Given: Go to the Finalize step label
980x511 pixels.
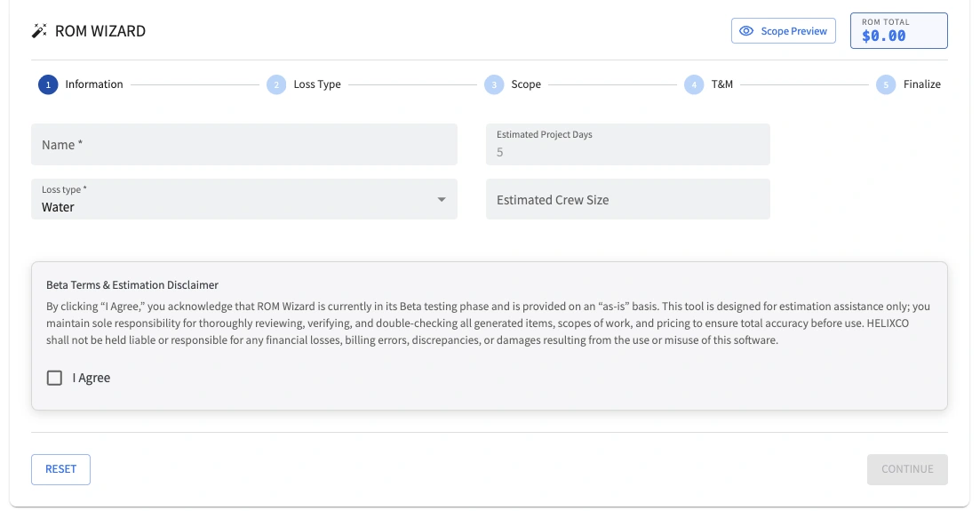Looking at the screenshot, I should coord(922,84).
